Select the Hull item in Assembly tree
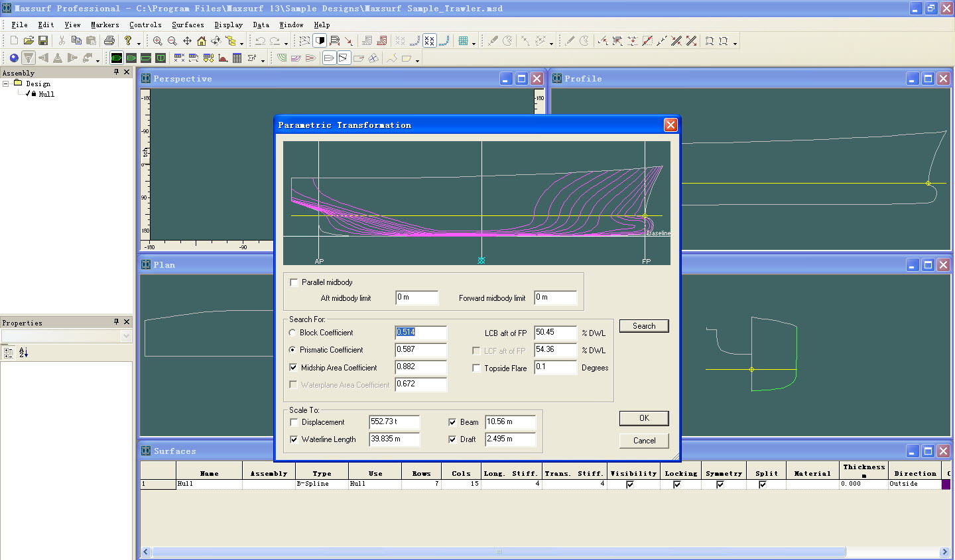This screenshot has width=955, height=560. [x=46, y=94]
